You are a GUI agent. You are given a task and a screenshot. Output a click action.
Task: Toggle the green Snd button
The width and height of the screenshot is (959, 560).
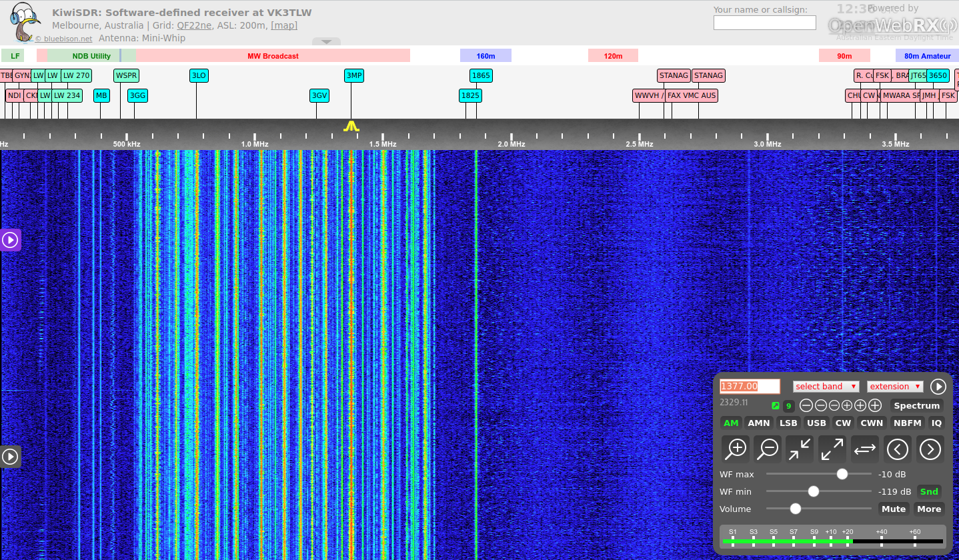coord(929,491)
